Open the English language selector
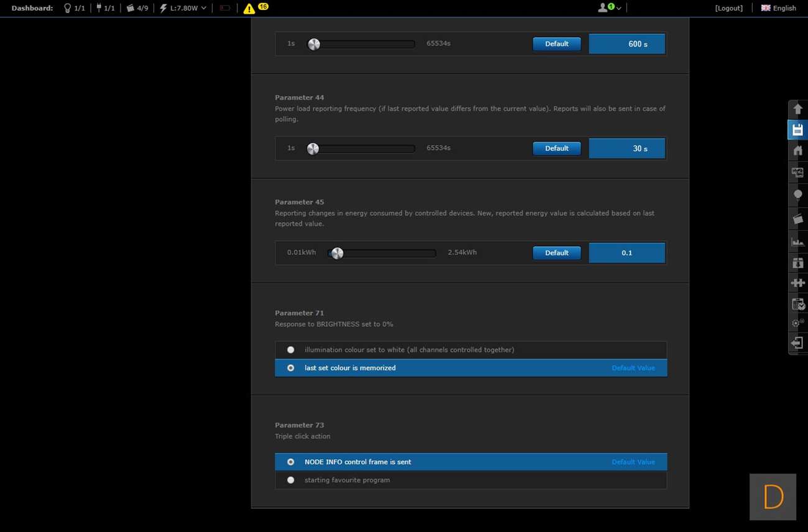Screen dimensions: 808x532 [x=779, y=8]
